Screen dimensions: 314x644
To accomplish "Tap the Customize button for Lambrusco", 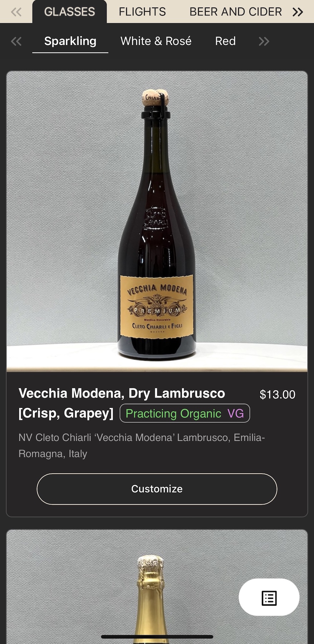I will [x=157, y=489].
